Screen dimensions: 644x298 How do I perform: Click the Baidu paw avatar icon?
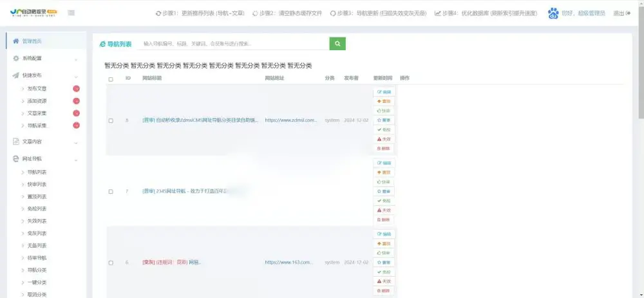(553, 13)
